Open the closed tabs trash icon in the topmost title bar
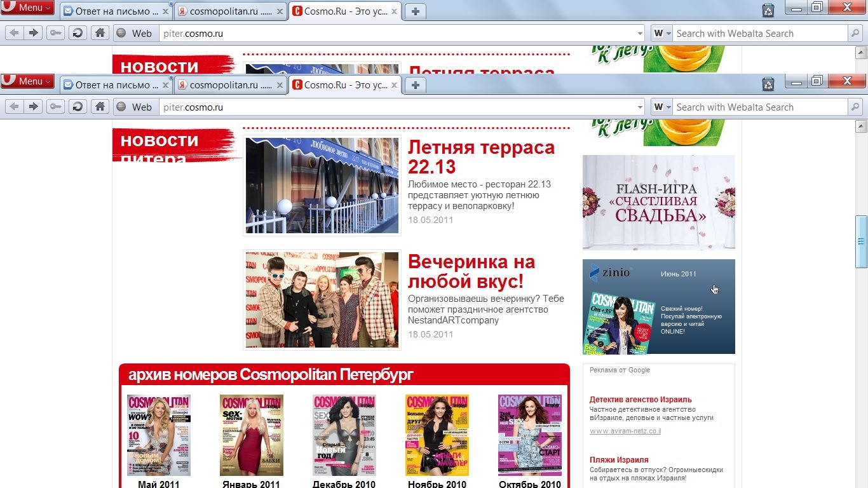 768,10
